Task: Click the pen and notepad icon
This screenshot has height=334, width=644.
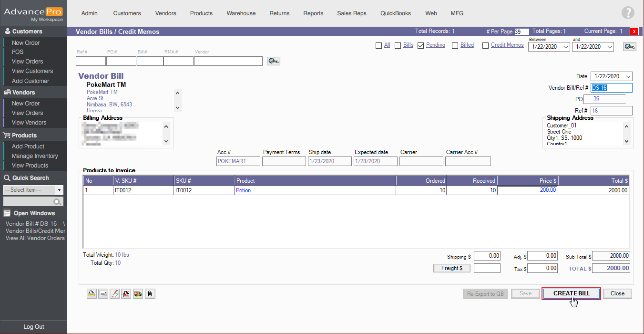Action: click(114, 294)
